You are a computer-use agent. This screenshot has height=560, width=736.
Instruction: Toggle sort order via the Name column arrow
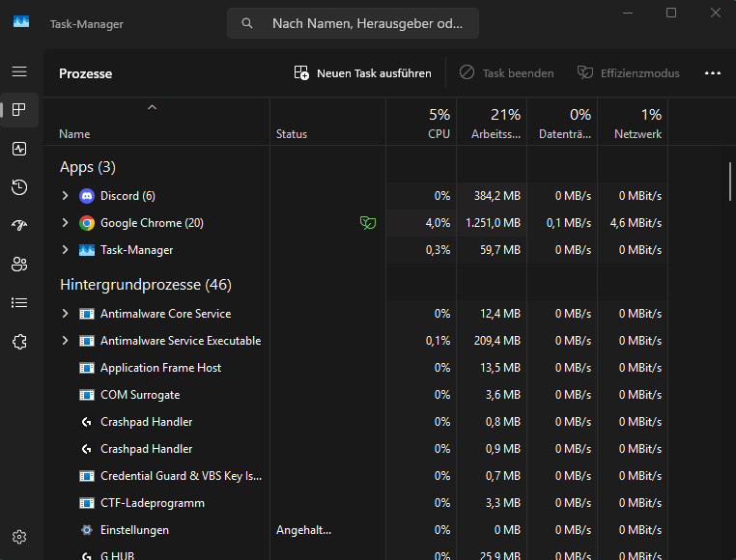pyautogui.click(x=152, y=107)
